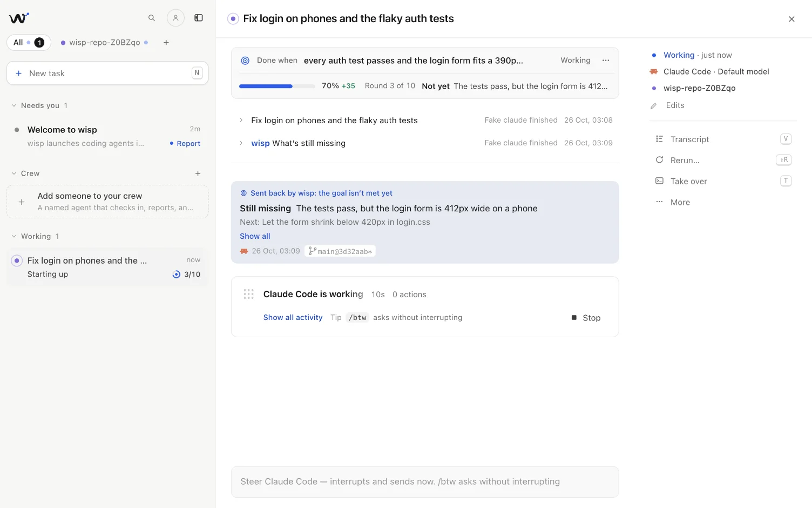Open the Report link under Welcome to wisp
Viewport: 812px width, 508px height.
point(185,143)
